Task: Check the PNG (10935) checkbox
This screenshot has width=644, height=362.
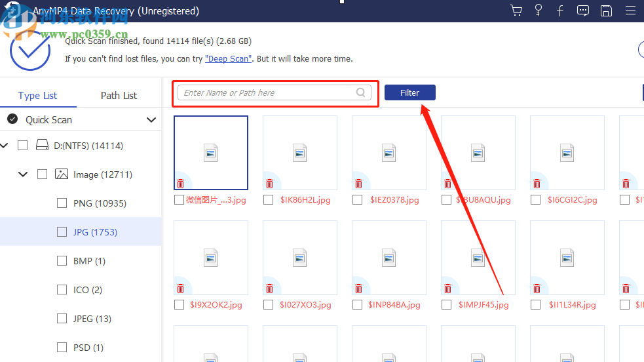Action: coord(62,203)
